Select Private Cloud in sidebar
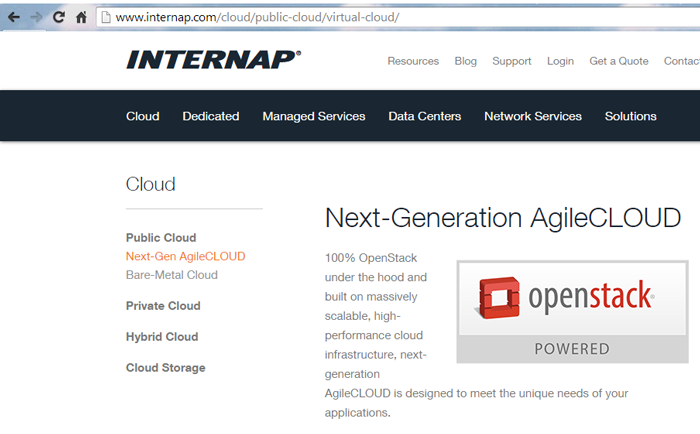This screenshot has width=700, height=434. pyautogui.click(x=163, y=306)
